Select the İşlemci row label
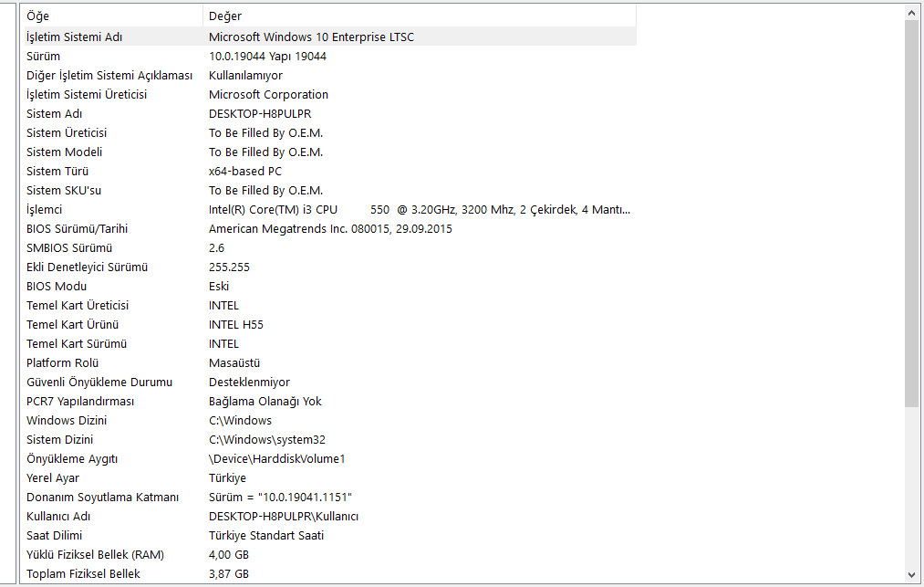This screenshot has height=587, width=924. [x=44, y=209]
